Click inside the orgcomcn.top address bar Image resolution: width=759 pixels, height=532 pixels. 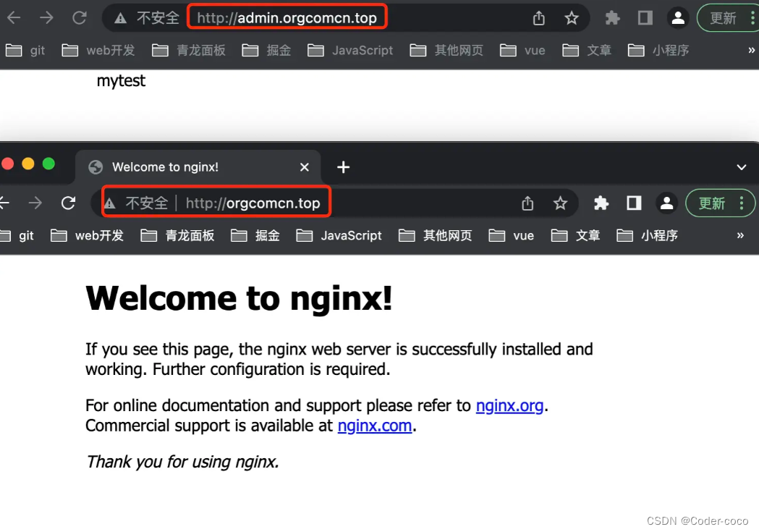(255, 203)
